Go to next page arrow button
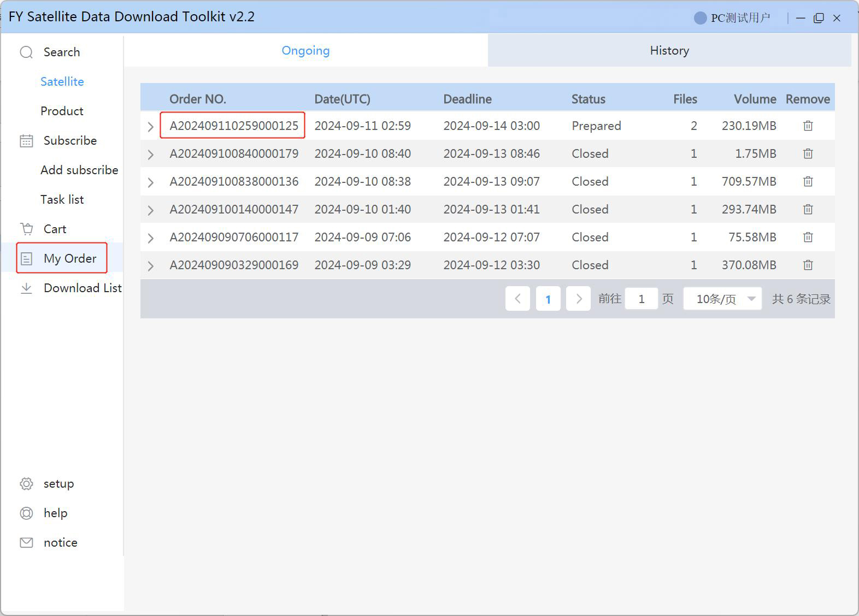 tap(578, 299)
